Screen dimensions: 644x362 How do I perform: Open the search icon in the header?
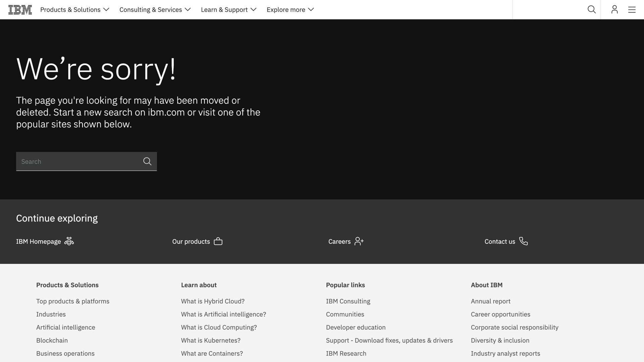tap(592, 9)
